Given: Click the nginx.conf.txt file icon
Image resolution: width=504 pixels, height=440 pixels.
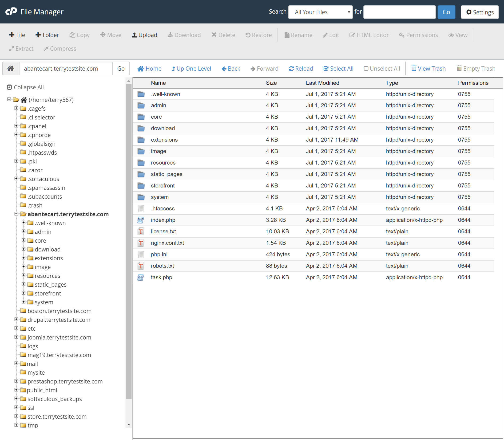Looking at the screenshot, I should point(141,243).
